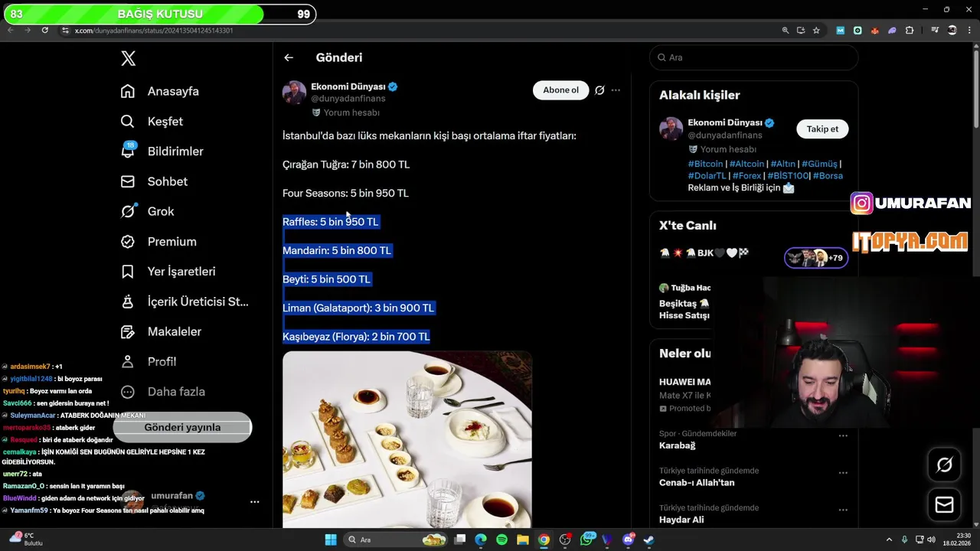Open the iftar dessert table photo

[407, 439]
